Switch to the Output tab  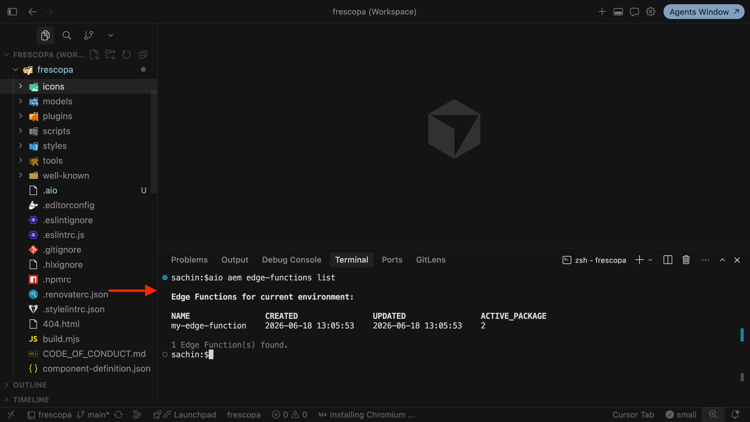tap(234, 260)
